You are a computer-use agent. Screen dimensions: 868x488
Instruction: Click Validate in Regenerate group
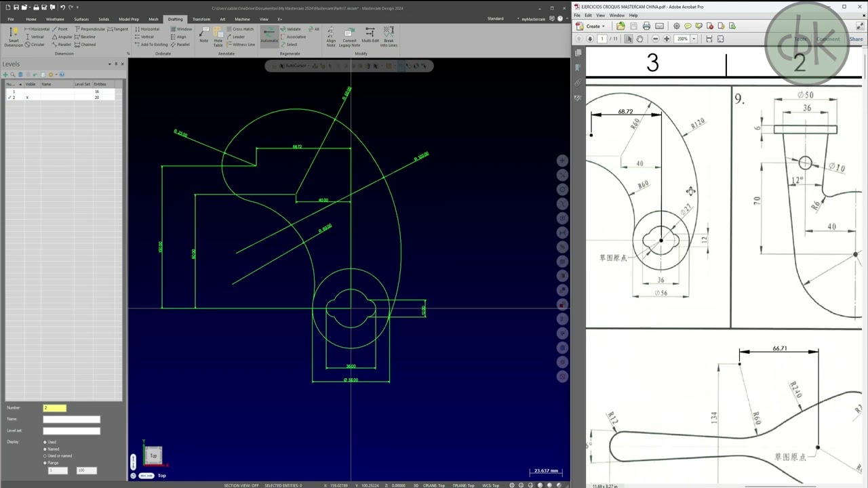tap(291, 29)
